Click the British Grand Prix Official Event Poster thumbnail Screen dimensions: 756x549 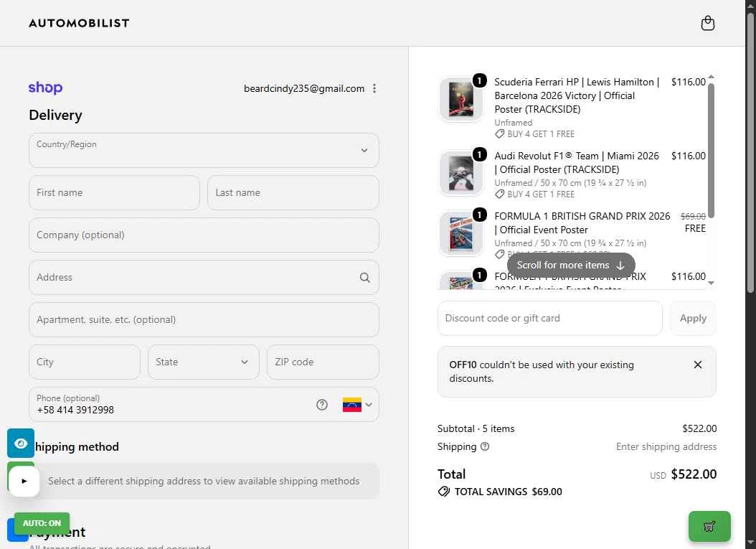click(461, 233)
